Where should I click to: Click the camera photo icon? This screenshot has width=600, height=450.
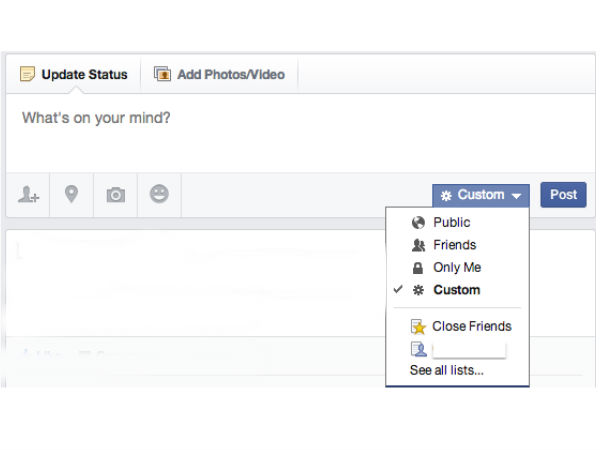(116, 195)
